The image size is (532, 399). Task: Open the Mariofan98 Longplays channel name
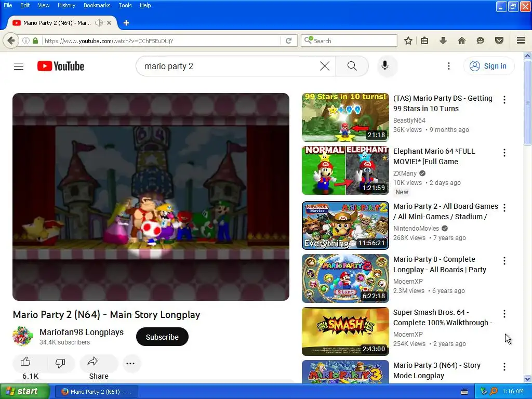pos(82,332)
